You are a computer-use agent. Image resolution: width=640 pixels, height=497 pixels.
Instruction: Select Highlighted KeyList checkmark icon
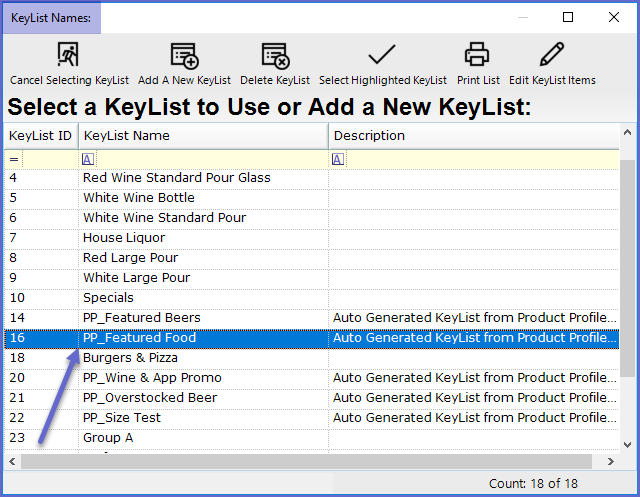382,54
